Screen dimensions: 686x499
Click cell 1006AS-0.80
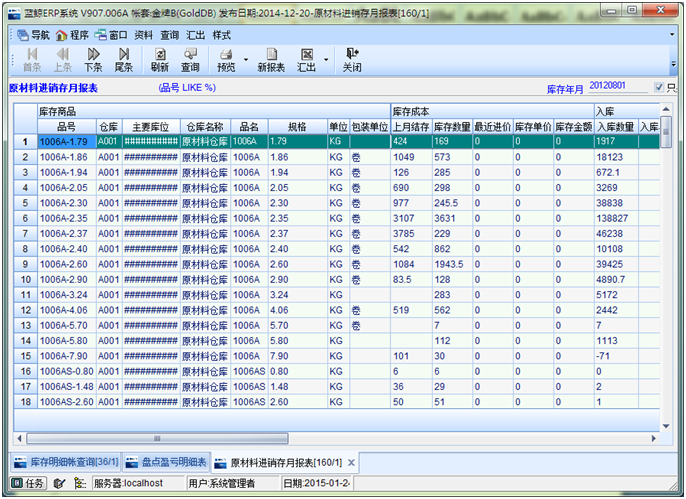pos(66,371)
